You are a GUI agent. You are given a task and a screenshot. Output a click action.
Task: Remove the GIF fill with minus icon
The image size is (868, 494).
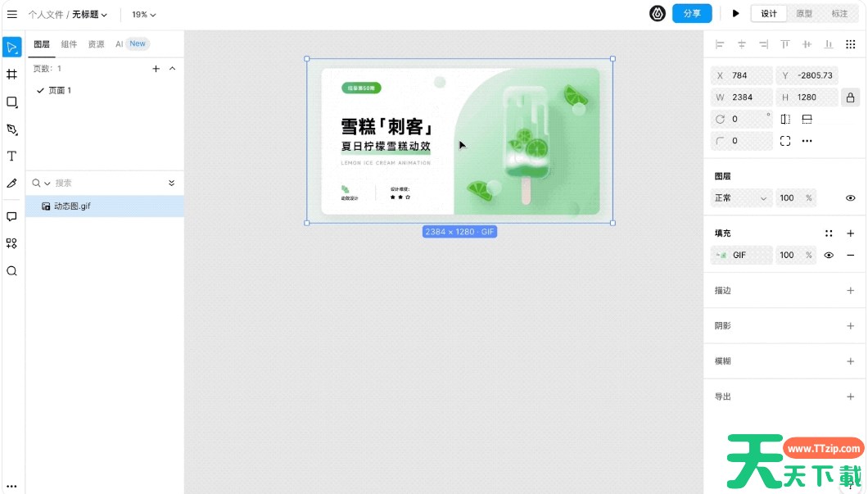(x=850, y=256)
